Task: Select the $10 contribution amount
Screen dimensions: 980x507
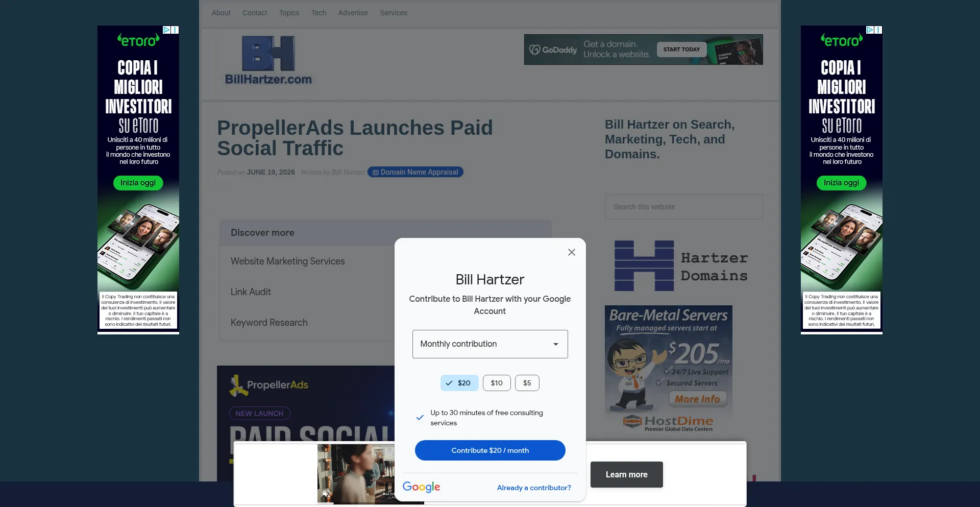Action: click(x=497, y=383)
